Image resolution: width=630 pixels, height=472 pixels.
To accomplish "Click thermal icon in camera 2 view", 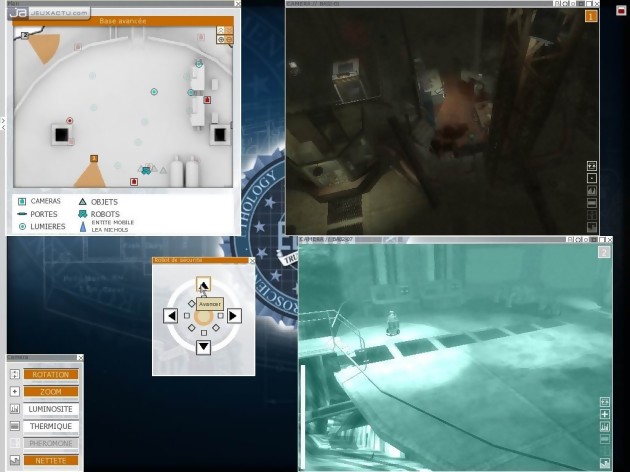I will (x=605, y=439).
